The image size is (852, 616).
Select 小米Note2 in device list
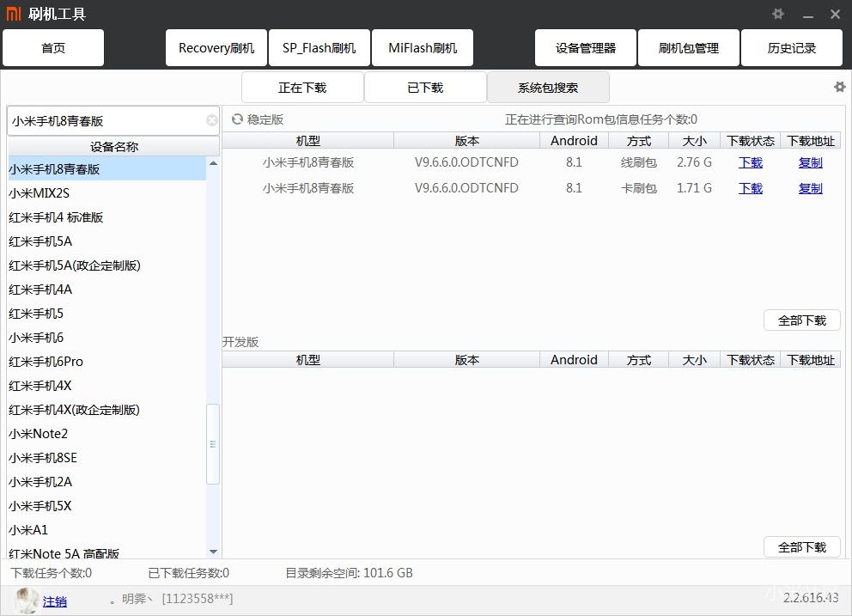[107, 434]
